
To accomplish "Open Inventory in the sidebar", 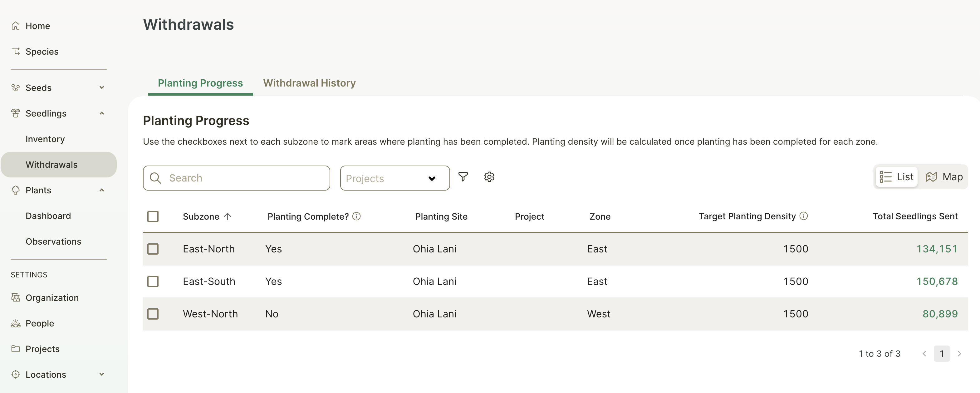I will point(45,139).
